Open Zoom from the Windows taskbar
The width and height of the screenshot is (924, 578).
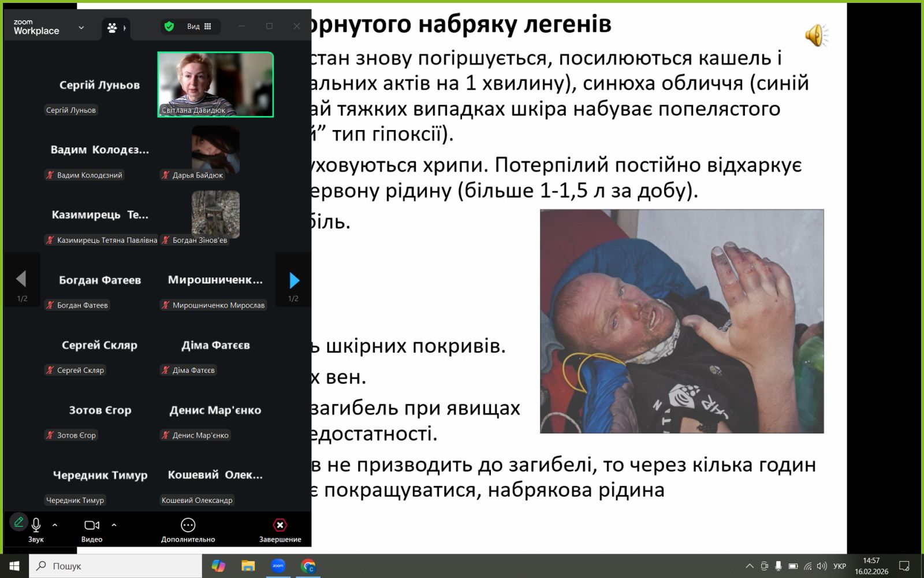pyautogui.click(x=278, y=566)
